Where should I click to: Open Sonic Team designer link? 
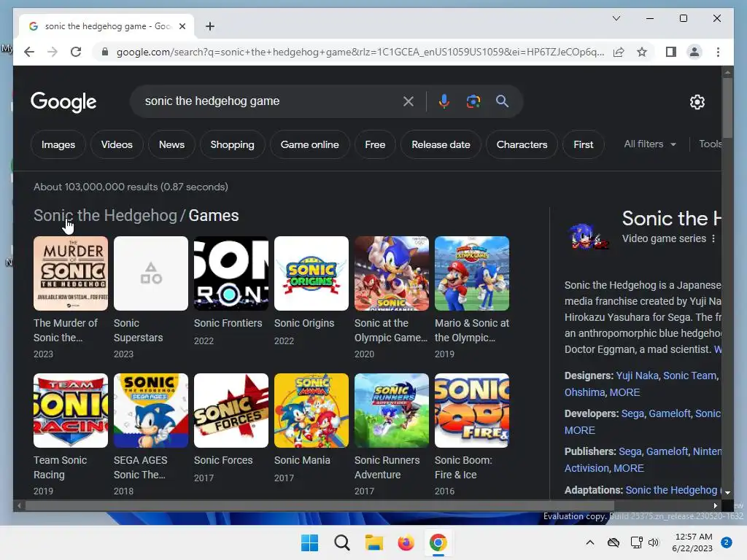click(689, 376)
